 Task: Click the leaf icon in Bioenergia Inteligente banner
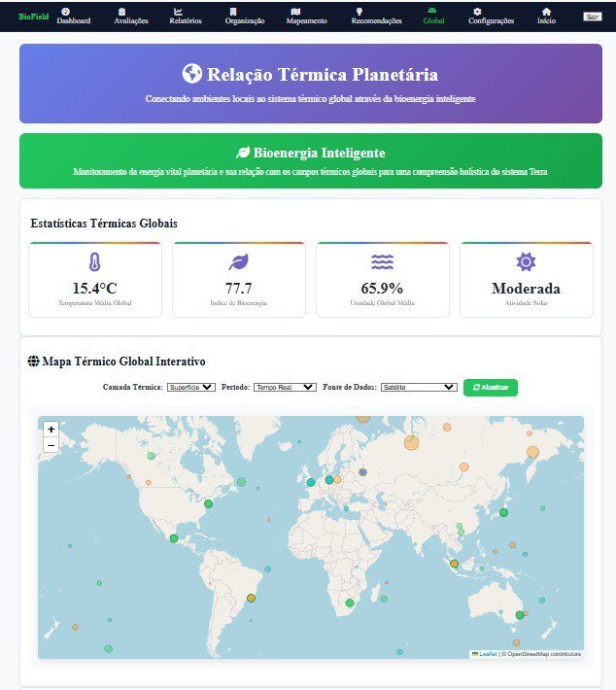pyautogui.click(x=243, y=153)
